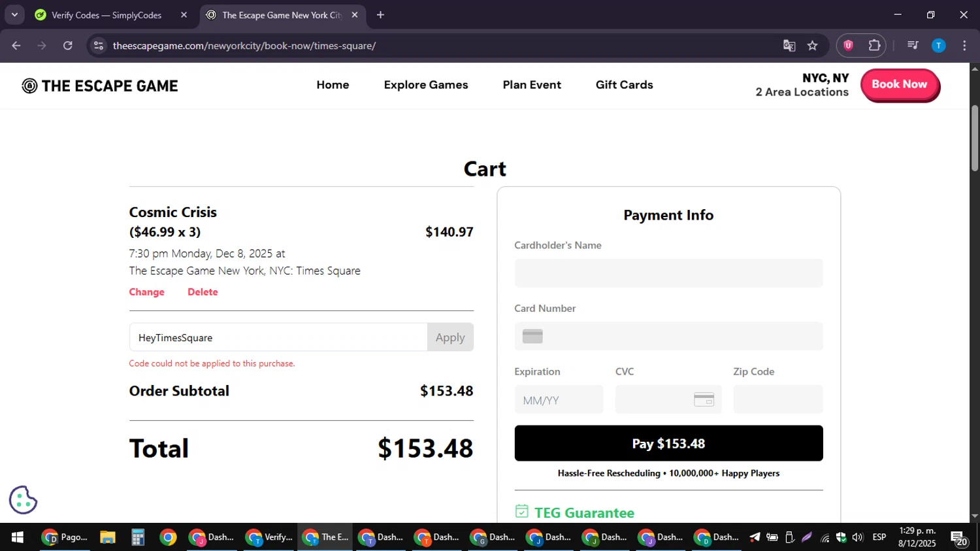The width and height of the screenshot is (980, 551).
Task: Click the cookie preferences icon
Action: pos(24,500)
